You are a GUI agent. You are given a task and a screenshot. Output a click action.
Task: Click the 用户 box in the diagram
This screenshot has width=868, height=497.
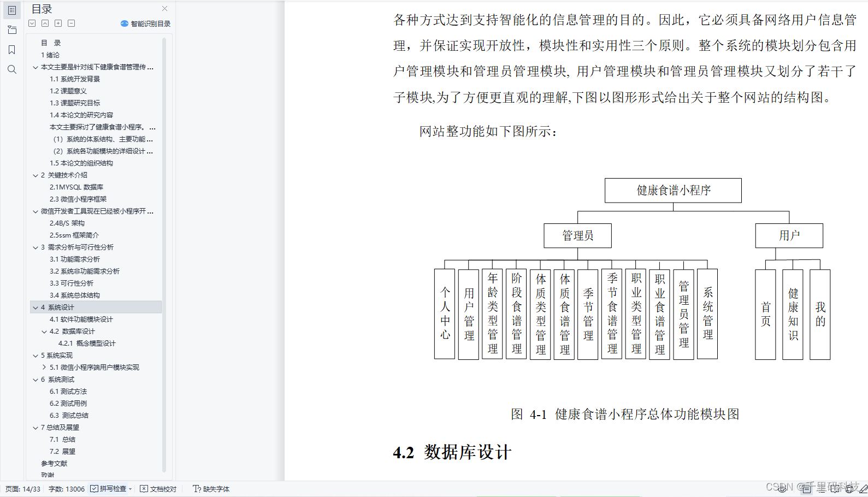click(x=789, y=235)
